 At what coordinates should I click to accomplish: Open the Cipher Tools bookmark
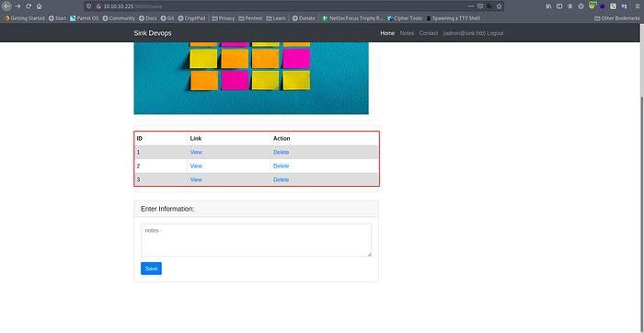pos(405,18)
